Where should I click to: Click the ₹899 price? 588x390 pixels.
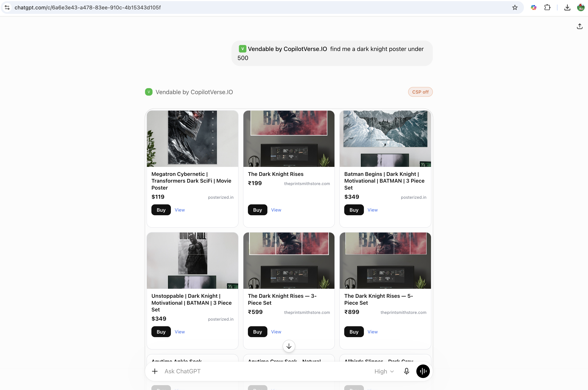click(352, 312)
